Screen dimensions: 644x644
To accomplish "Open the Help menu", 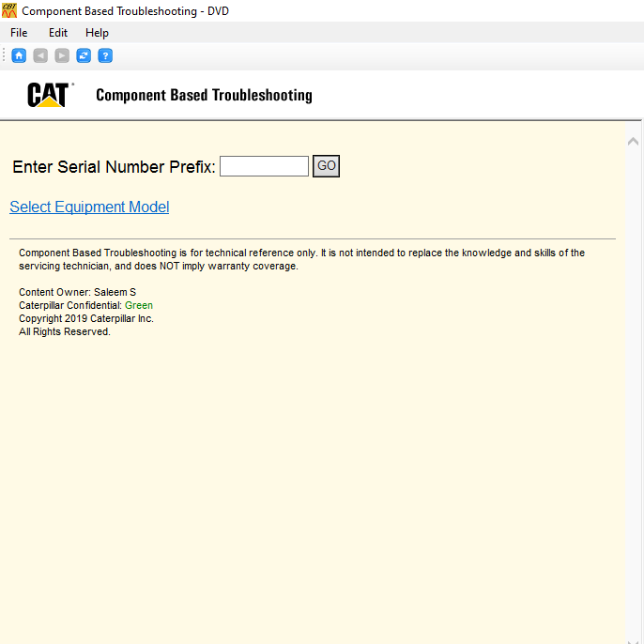I will point(97,33).
